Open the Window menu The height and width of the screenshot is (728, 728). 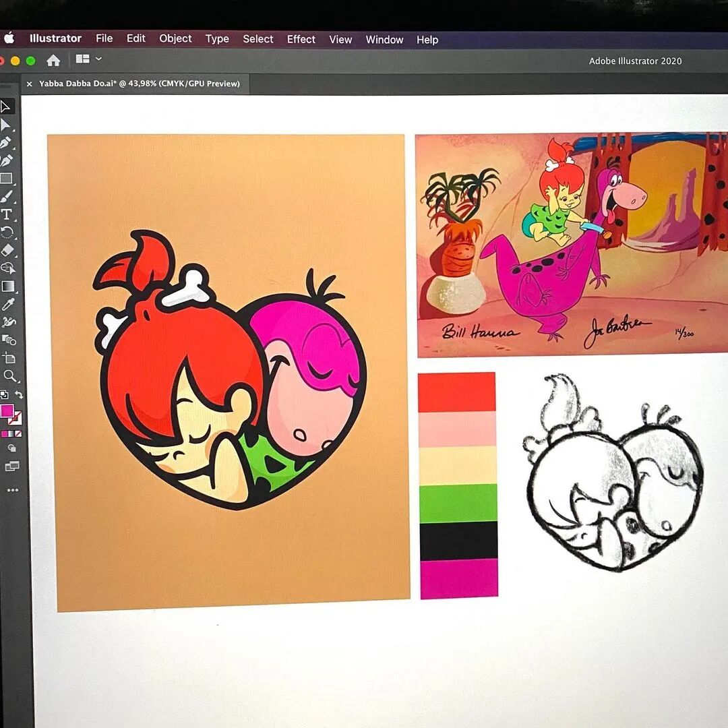click(x=384, y=40)
